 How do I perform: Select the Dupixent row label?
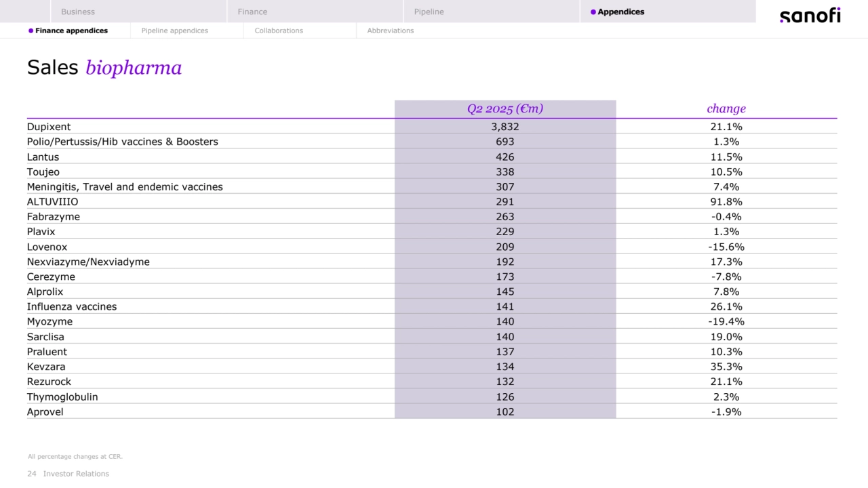[x=49, y=127]
